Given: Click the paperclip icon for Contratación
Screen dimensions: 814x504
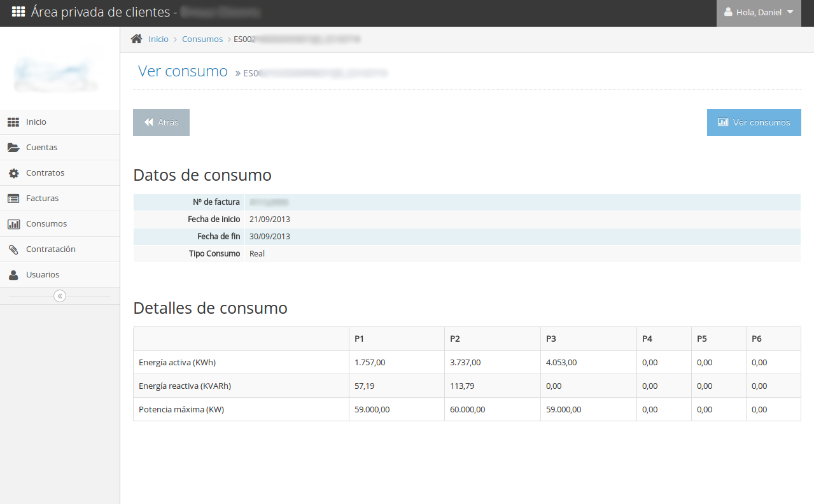Looking at the screenshot, I should [x=13, y=249].
